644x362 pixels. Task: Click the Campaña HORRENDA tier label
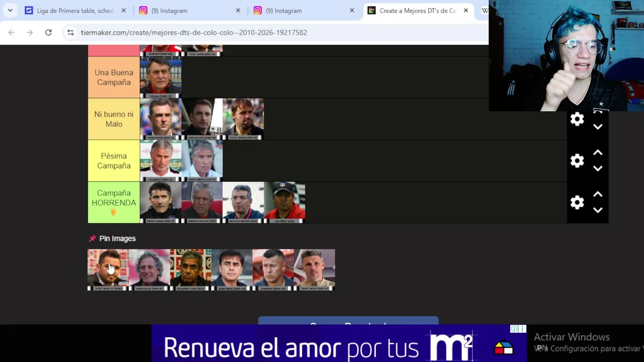coord(114,203)
